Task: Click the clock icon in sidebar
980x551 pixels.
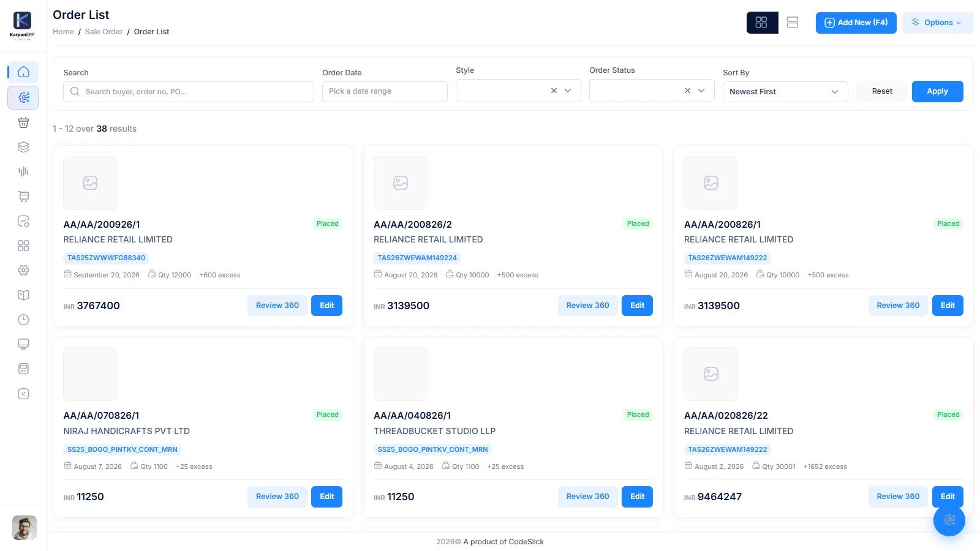Action: tap(23, 320)
